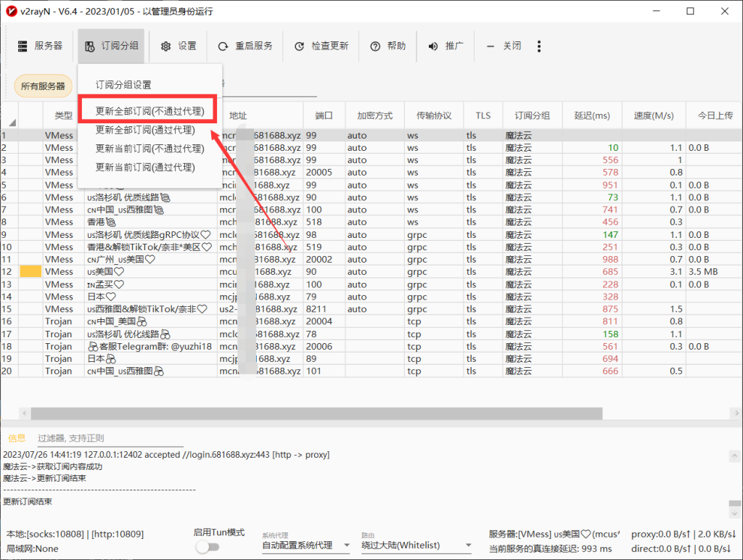Click the 所有服务器 button
743x560 pixels.
[42, 85]
